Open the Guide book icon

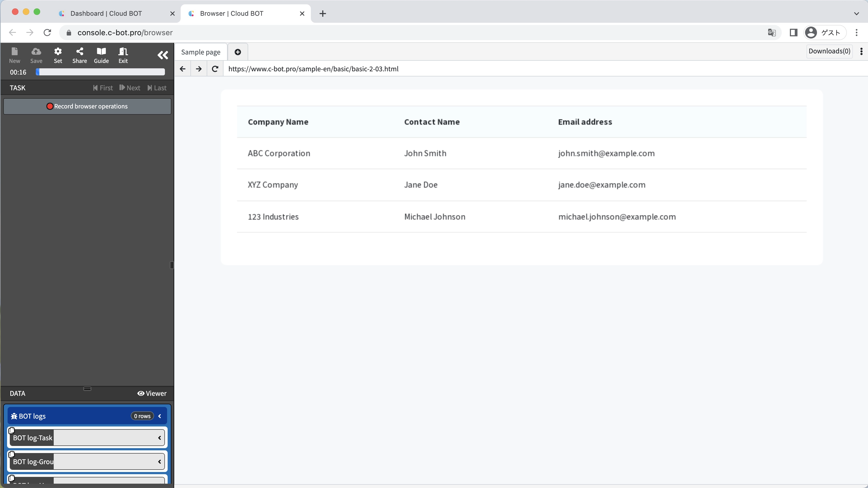tap(101, 55)
